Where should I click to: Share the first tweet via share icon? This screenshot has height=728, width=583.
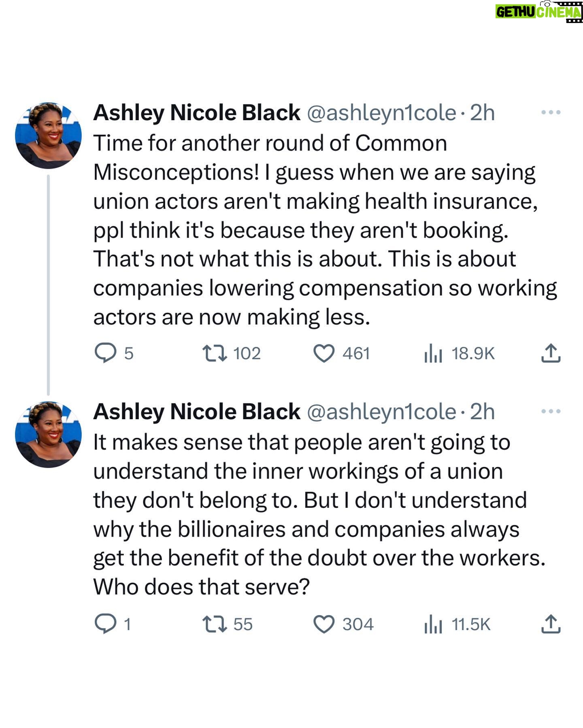[551, 353]
